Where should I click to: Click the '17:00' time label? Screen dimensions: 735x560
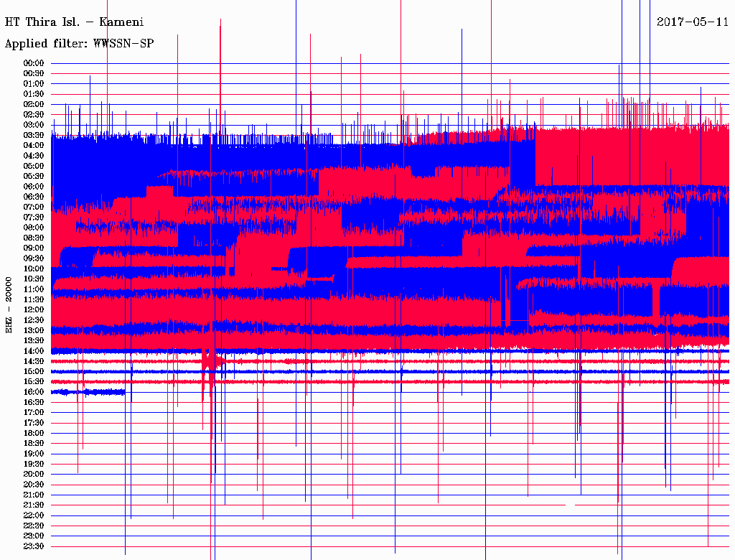click(34, 413)
